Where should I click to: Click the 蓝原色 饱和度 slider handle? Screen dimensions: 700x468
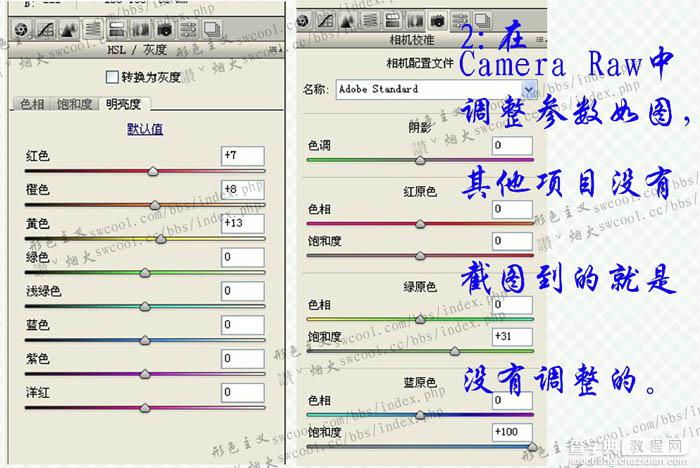(530, 447)
